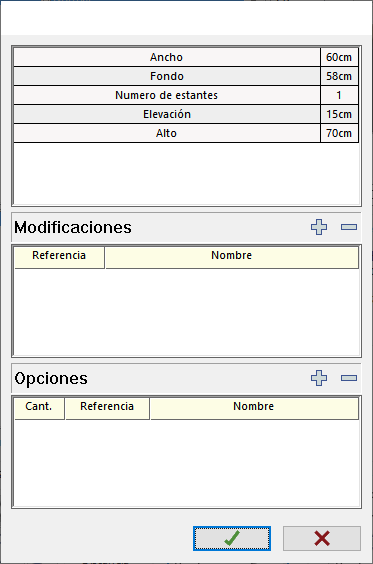
Task: Select the Alto property row label
Action: 167,133
